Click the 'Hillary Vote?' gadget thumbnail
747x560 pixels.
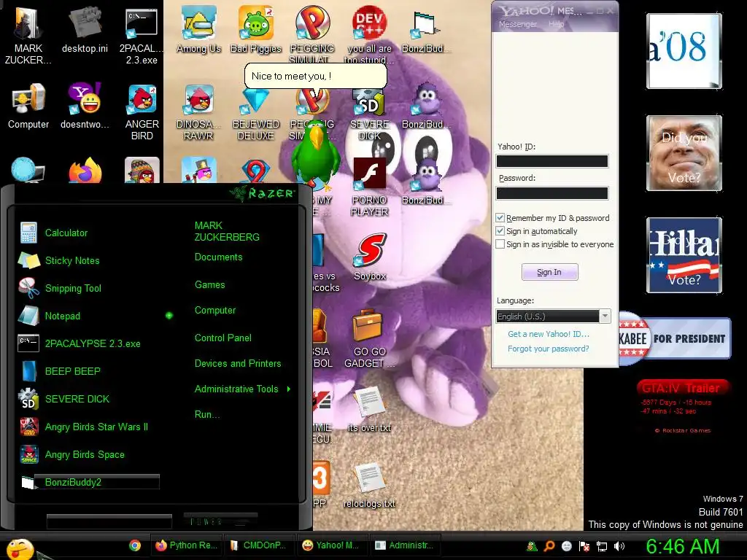point(684,254)
